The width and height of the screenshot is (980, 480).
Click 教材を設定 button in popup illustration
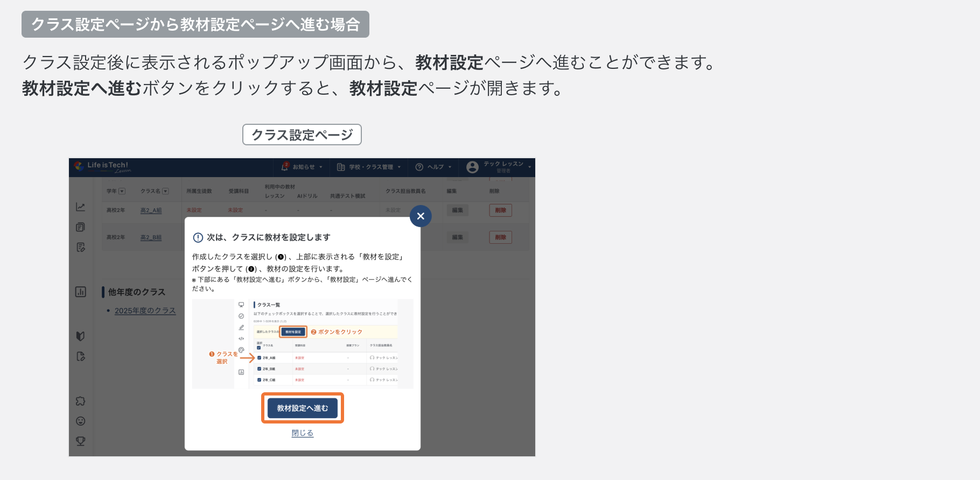pyautogui.click(x=293, y=332)
